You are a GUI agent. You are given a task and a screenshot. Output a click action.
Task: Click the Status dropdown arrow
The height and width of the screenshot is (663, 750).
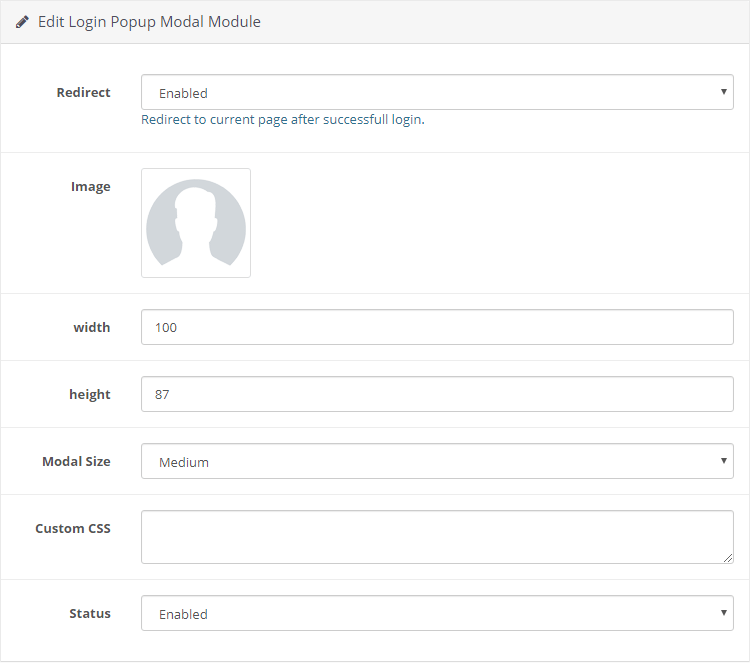pyautogui.click(x=724, y=613)
